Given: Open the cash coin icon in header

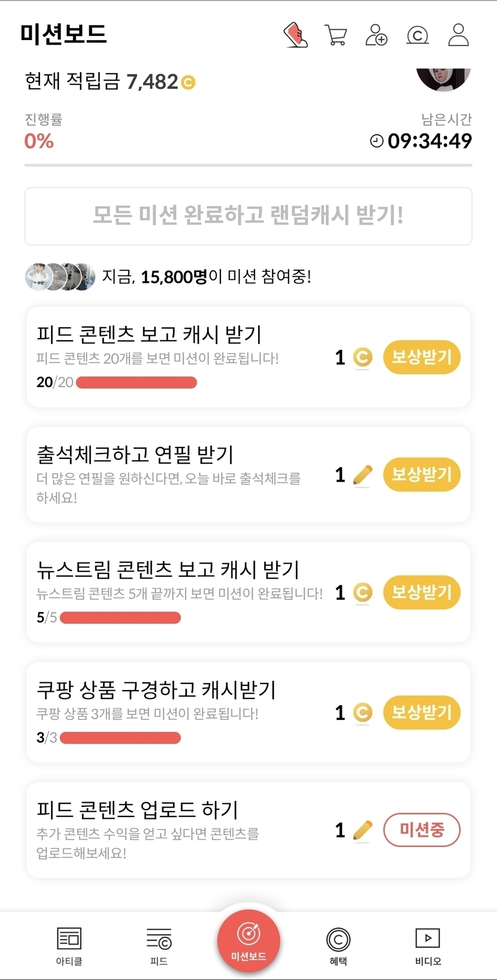Looking at the screenshot, I should [x=417, y=35].
